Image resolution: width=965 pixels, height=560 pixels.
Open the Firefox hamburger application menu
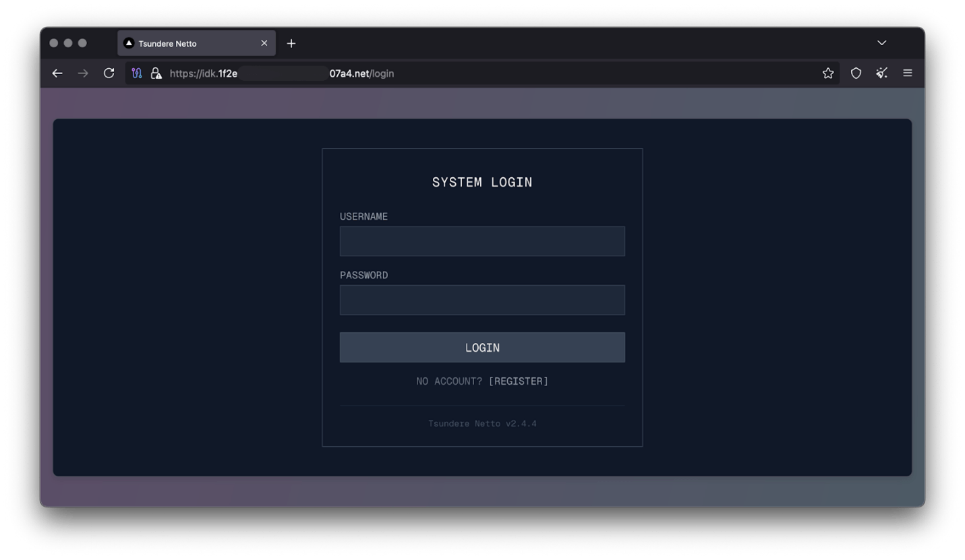[908, 73]
